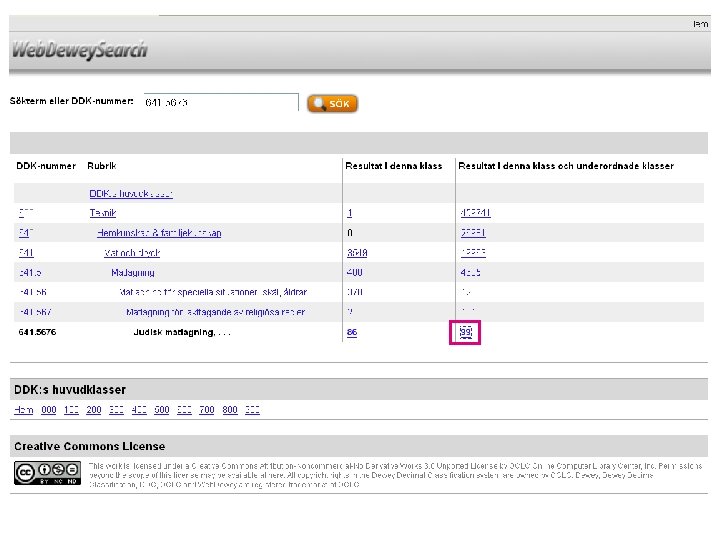Open subordinate classes result for Teknik row
The height and width of the screenshot is (540, 720).
tap(475, 213)
